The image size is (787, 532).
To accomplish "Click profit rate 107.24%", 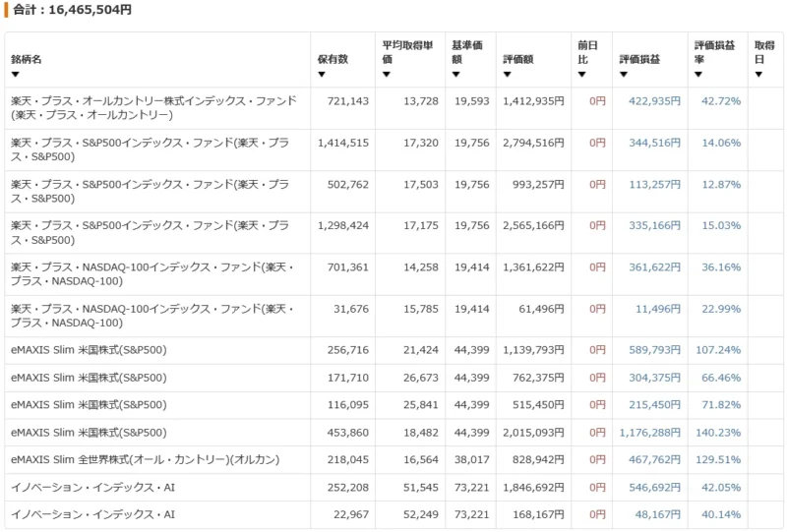I will 718,350.
